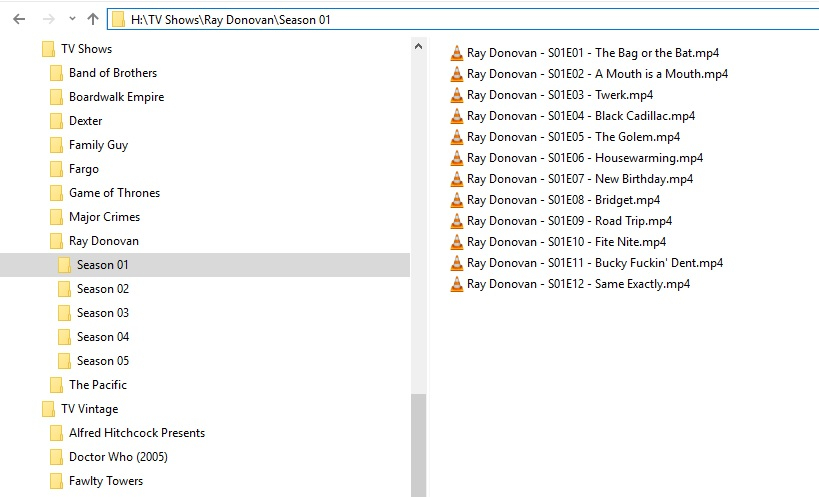This screenshot has height=497, width=819.
Task: Open Game of Thrones folder
Action: click(114, 193)
